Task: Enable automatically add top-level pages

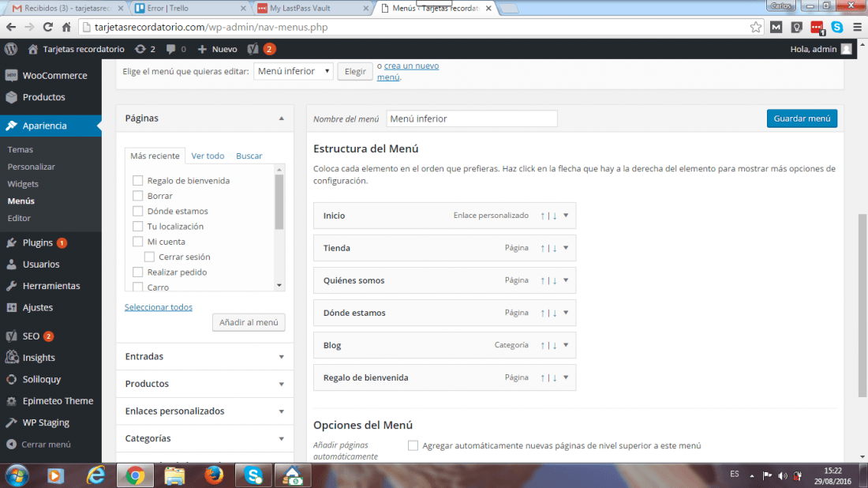Action: pos(413,445)
